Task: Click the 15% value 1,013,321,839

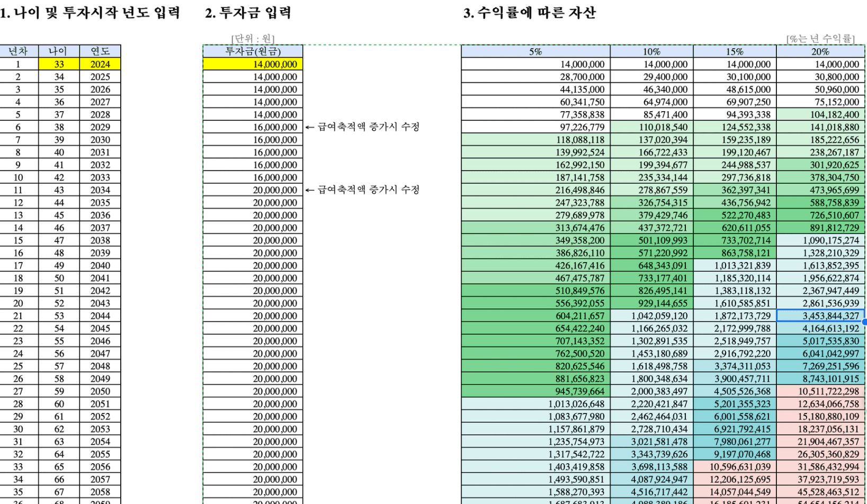Action: pyautogui.click(x=735, y=266)
